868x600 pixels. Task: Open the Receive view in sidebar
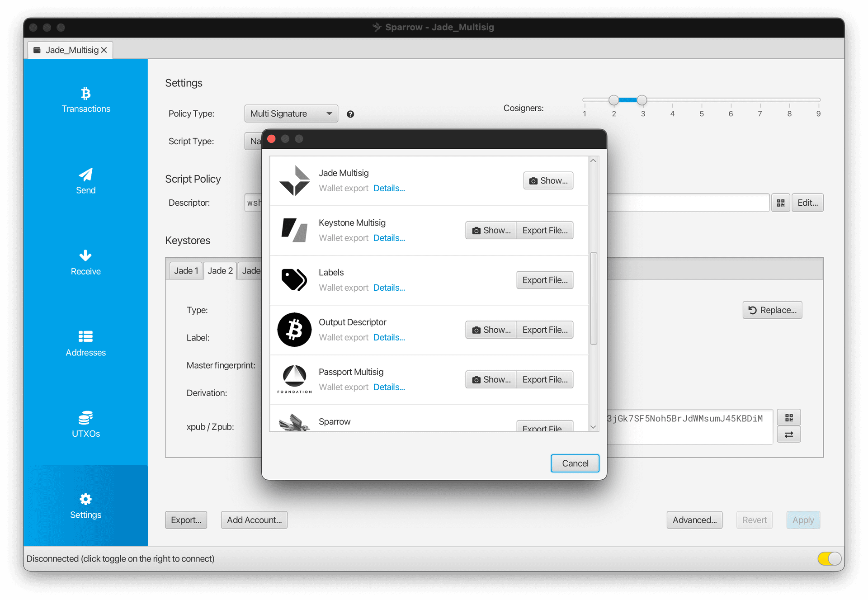pos(85,263)
